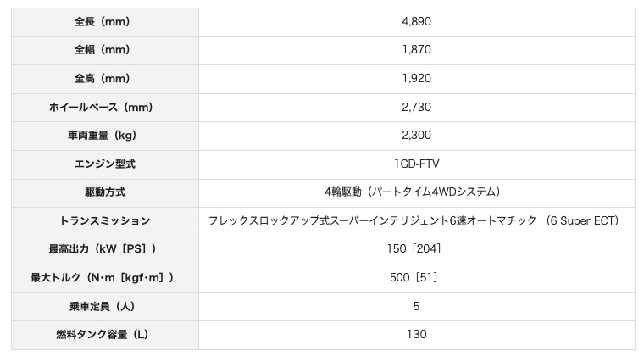Click the 駆動方式 label cell
The width and height of the screenshot is (644, 356).
[x=105, y=192]
